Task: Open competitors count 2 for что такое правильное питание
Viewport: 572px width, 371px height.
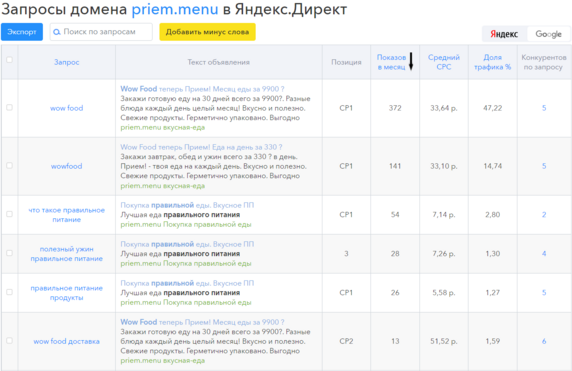Action: (544, 215)
